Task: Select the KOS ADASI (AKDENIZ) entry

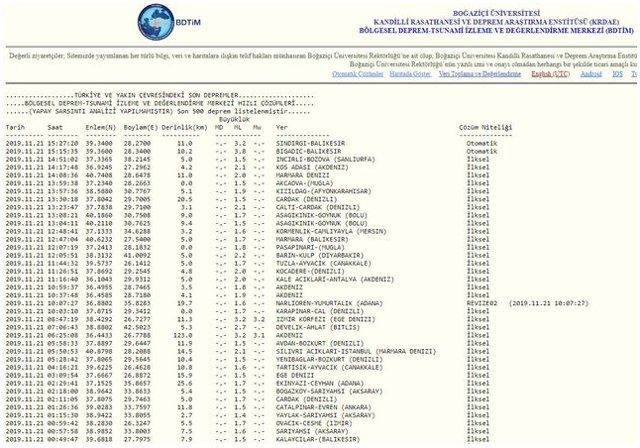Action: click(312, 167)
